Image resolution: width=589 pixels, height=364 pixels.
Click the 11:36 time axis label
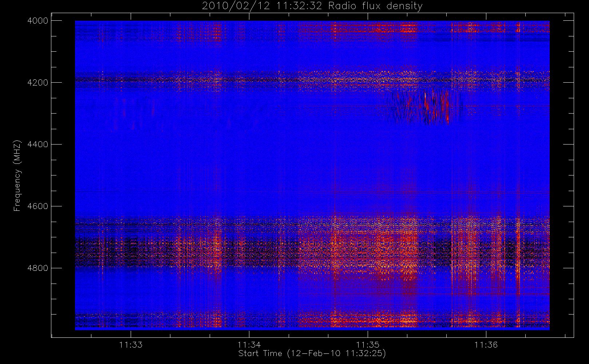[486, 345]
